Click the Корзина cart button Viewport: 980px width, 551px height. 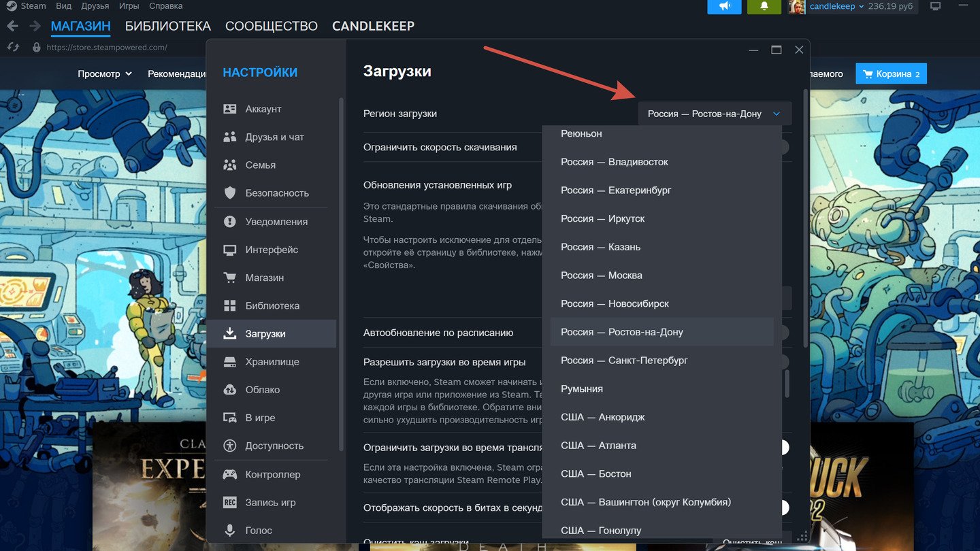point(891,73)
